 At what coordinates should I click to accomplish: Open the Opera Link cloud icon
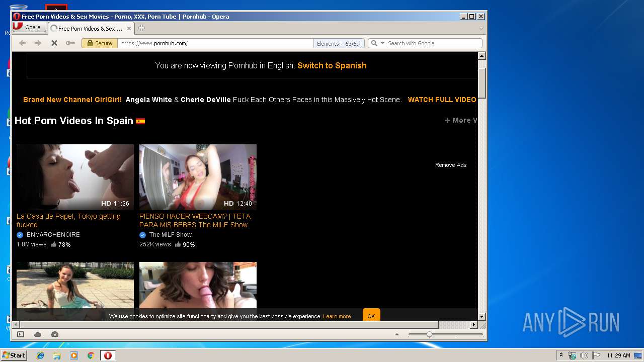point(38,334)
